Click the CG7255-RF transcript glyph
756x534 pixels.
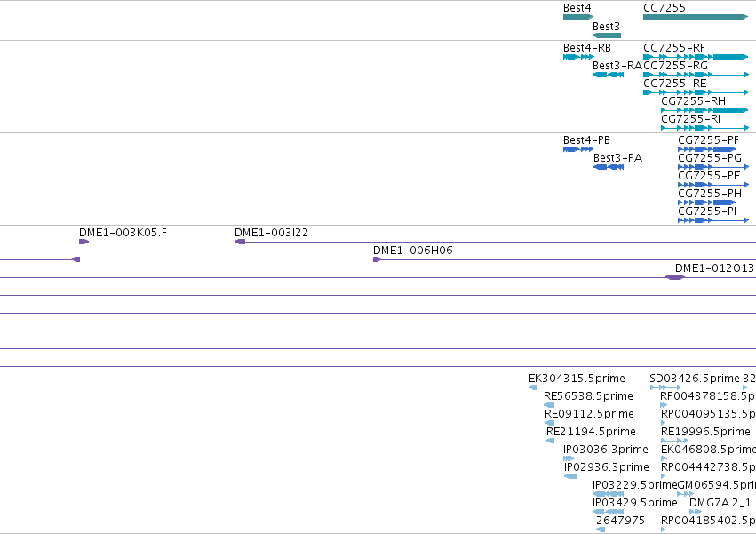pos(696,57)
